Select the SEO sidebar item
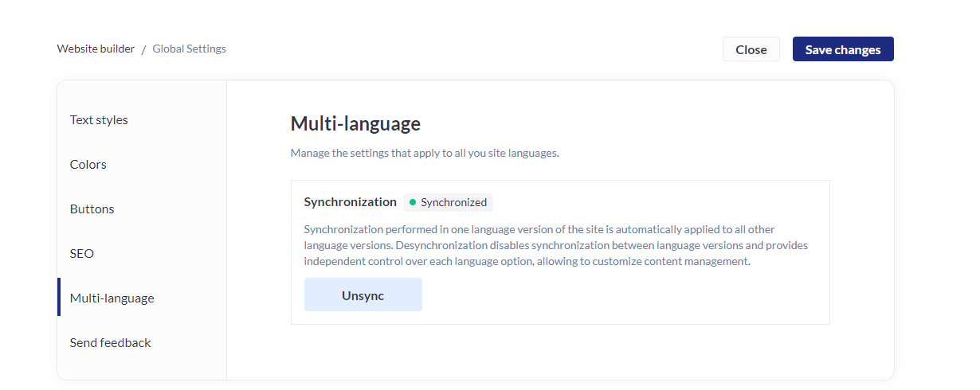Screen dimensions: 980x390 82,254
